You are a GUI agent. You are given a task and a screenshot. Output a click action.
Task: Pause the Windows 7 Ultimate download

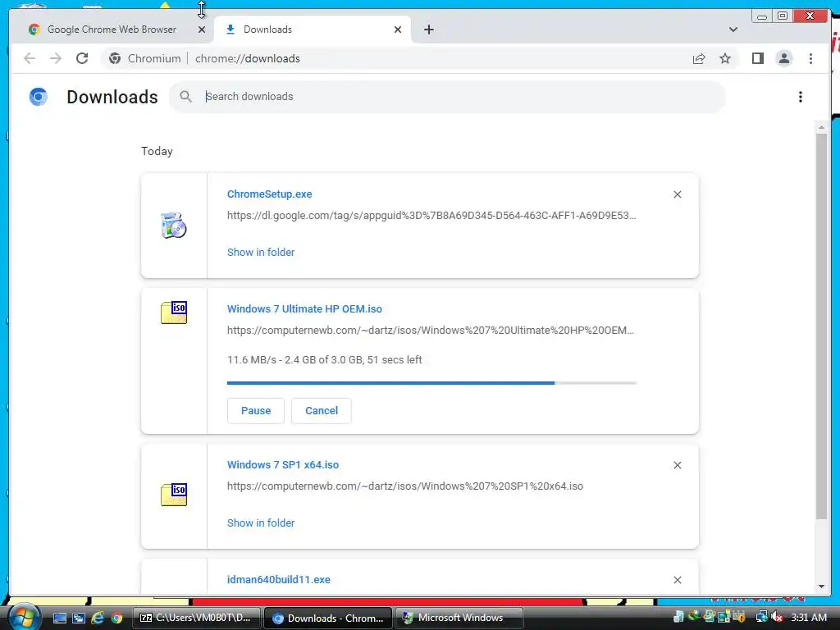tap(256, 411)
